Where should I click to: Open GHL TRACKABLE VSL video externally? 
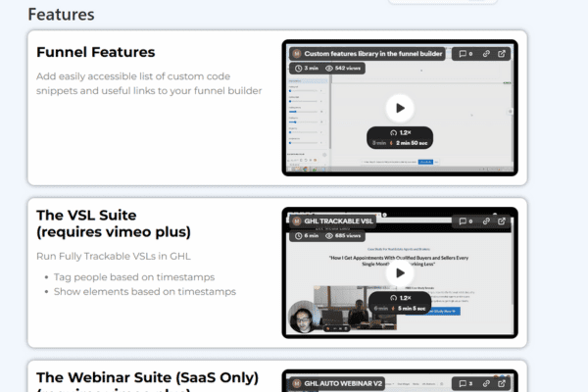(502, 221)
